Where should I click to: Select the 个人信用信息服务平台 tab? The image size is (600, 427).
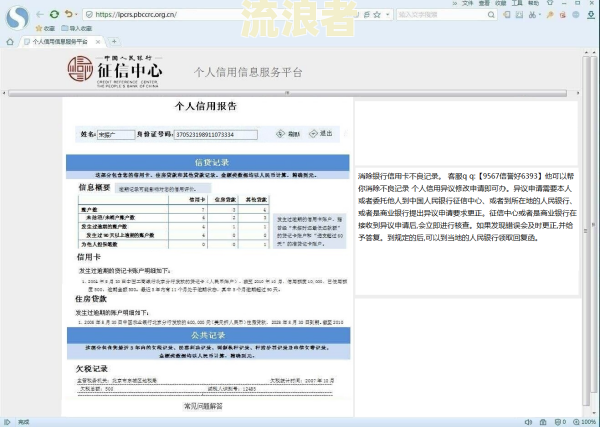pos(59,41)
